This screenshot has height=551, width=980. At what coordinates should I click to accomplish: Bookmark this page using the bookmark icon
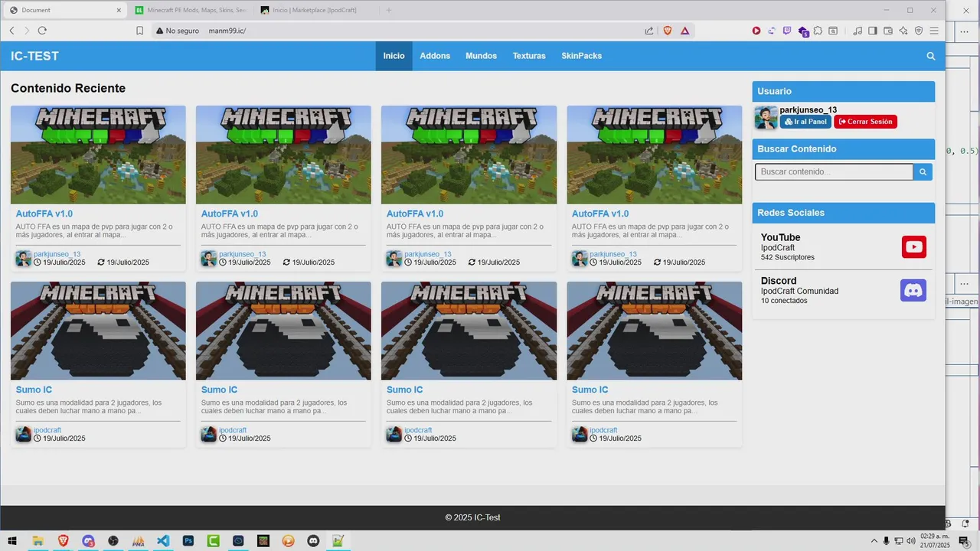139,31
